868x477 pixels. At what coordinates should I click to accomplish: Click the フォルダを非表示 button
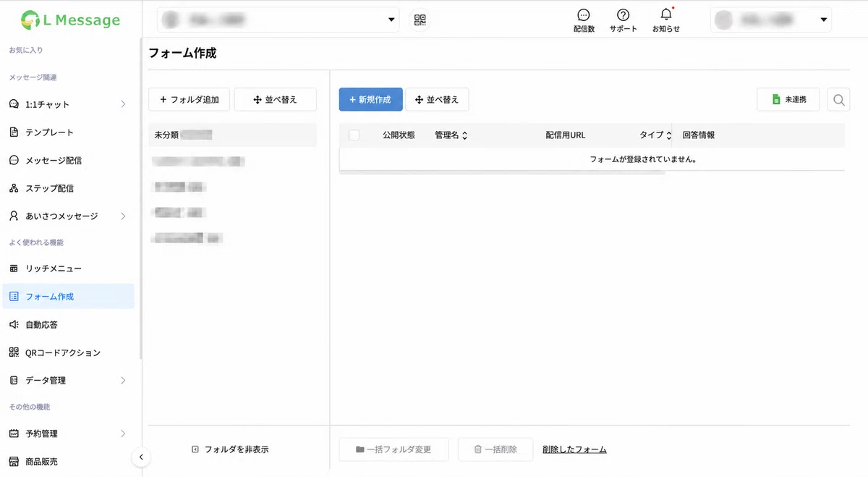(x=230, y=449)
